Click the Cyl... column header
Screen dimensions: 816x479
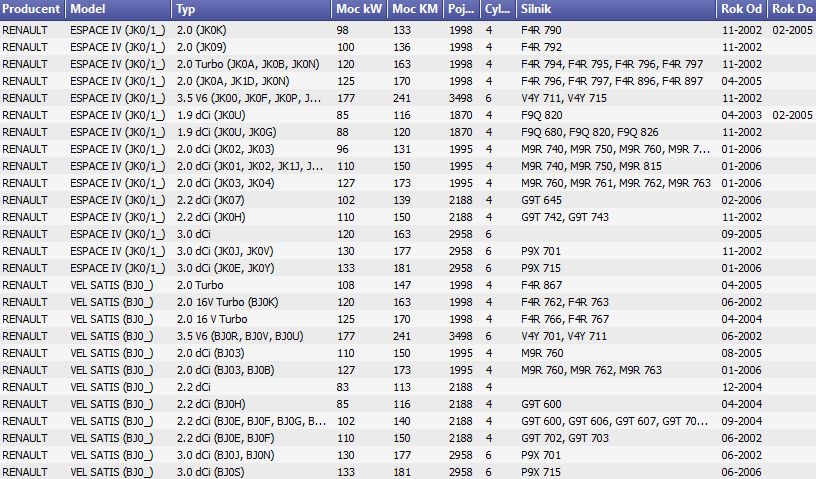pyautogui.click(x=498, y=9)
